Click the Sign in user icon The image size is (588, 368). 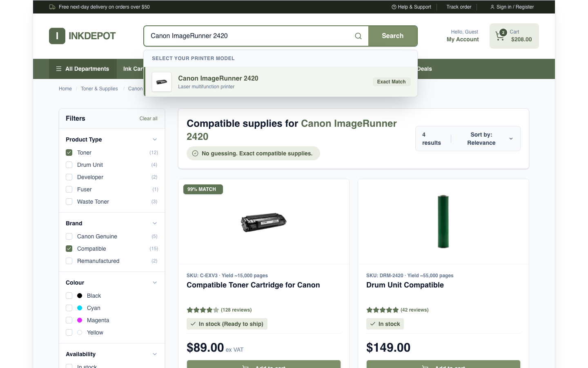tap(492, 7)
